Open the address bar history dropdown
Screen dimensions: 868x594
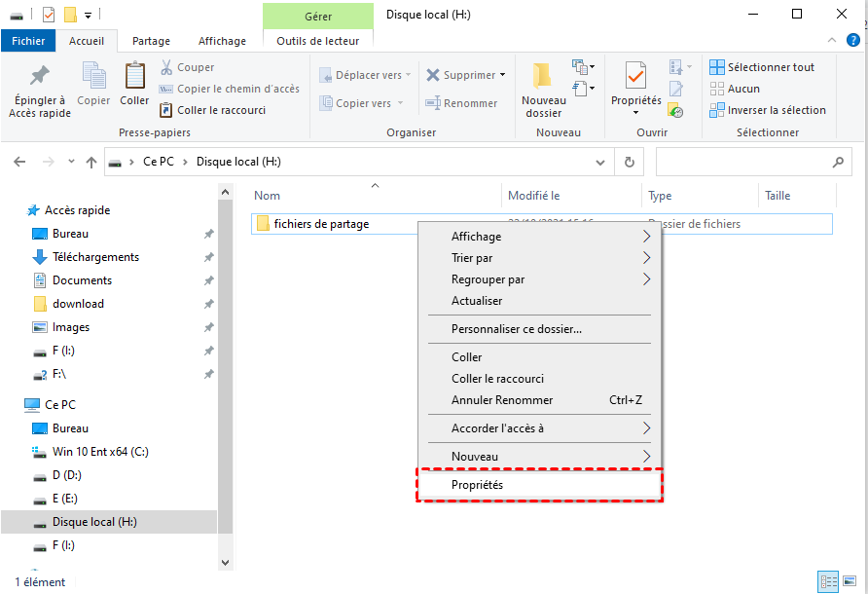coord(600,163)
